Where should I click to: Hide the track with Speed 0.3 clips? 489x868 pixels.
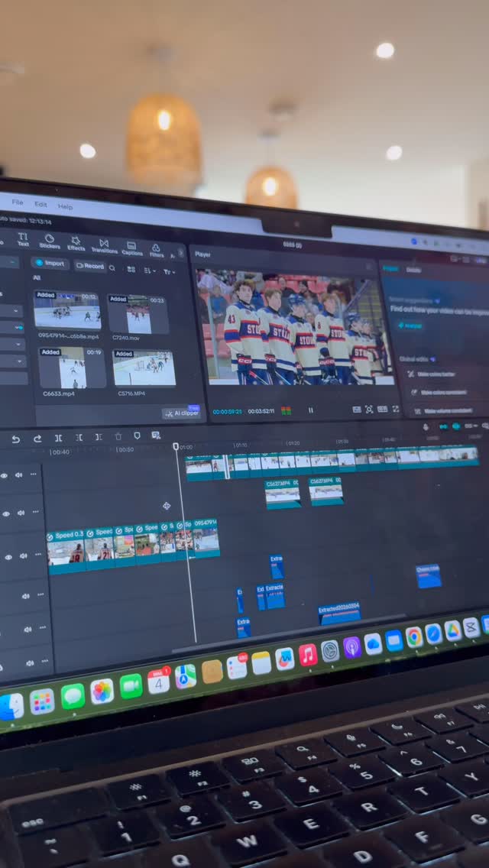(8, 558)
